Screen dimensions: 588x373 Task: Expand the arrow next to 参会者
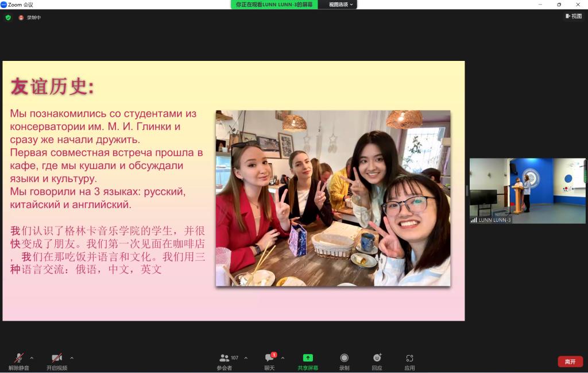(x=246, y=357)
